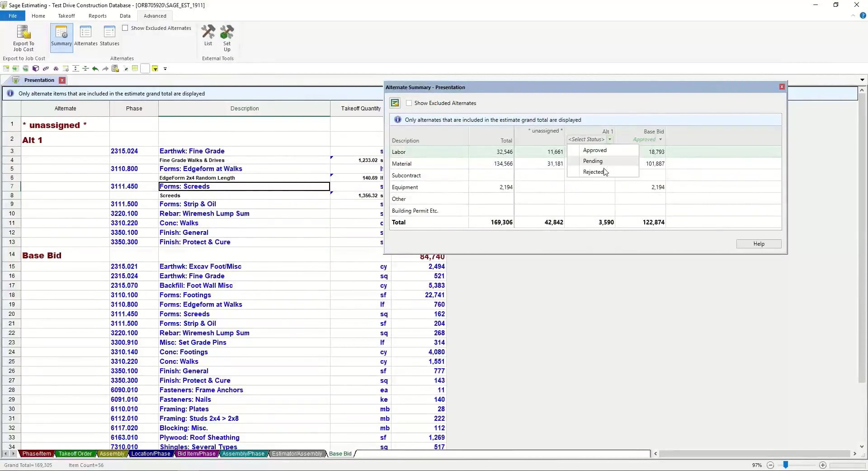
Task: Open the tab list arrow at right of document tabs
Action: point(862,80)
